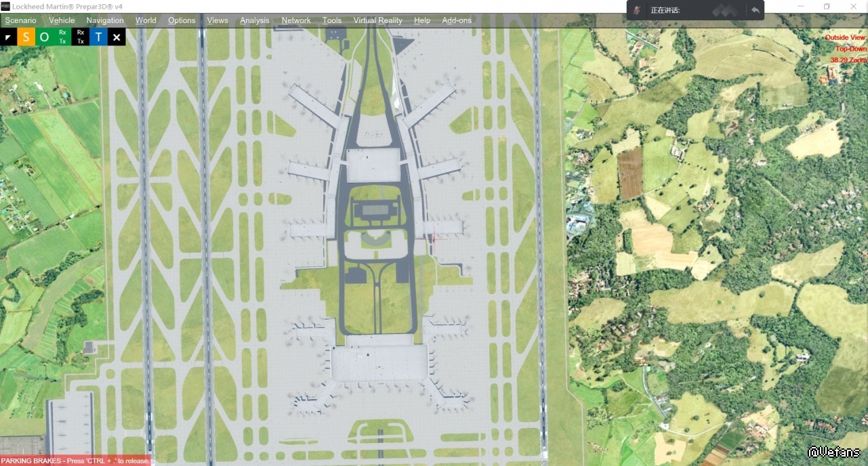Viewport: 868px width, 466px height.
Task: Click the black arrow toolbar icon
Action: 8,37
